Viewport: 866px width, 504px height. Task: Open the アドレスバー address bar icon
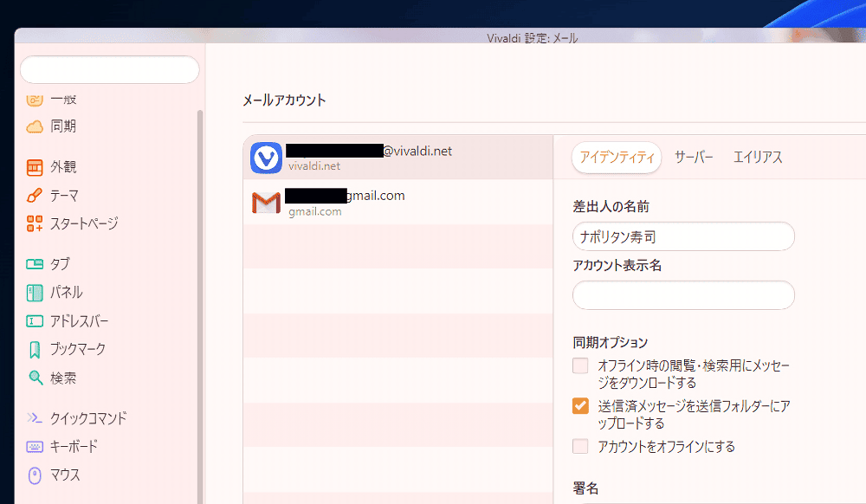pyautogui.click(x=35, y=320)
